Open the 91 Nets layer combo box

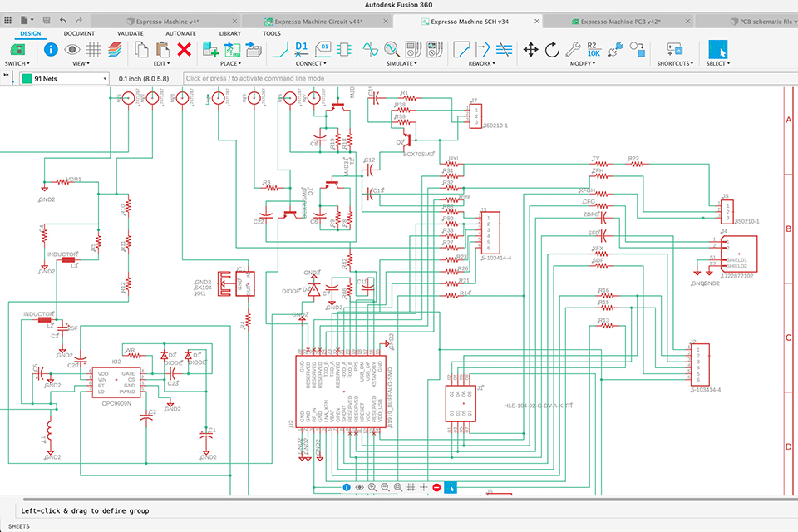pos(64,79)
